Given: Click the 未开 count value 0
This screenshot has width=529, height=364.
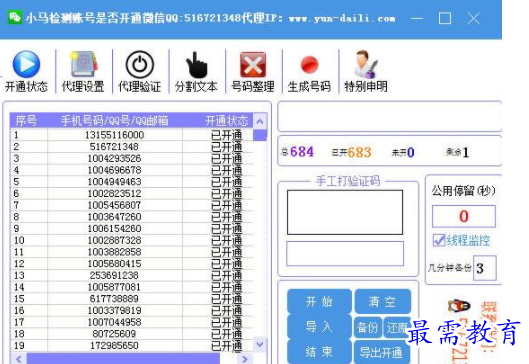Looking at the screenshot, I should [411, 153].
